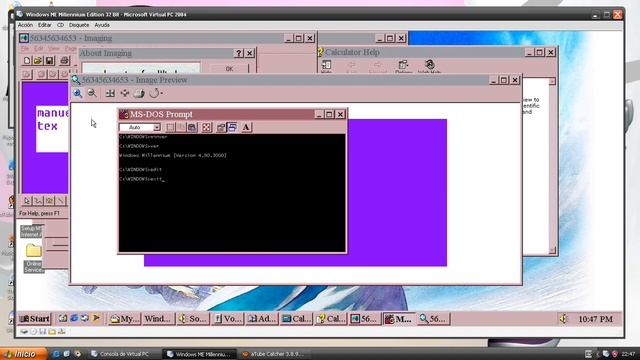The width and height of the screenshot is (640, 360).
Task: Click the Hide icon in Calculator Help toolbar
Action: pyautogui.click(x=327, y=67)
